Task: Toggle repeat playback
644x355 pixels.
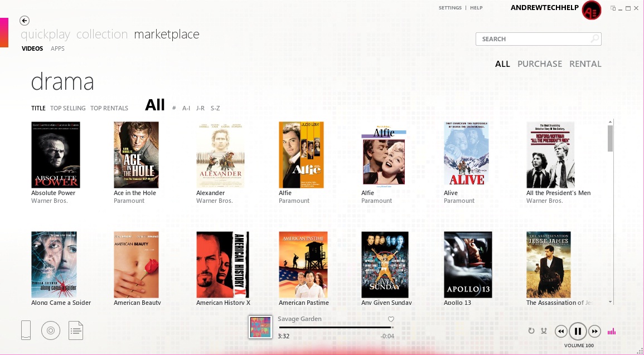Action: 531,331
